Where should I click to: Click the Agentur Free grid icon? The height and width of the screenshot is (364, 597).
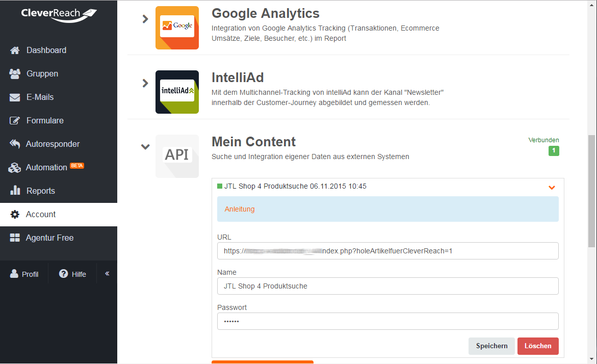(15, 238)
